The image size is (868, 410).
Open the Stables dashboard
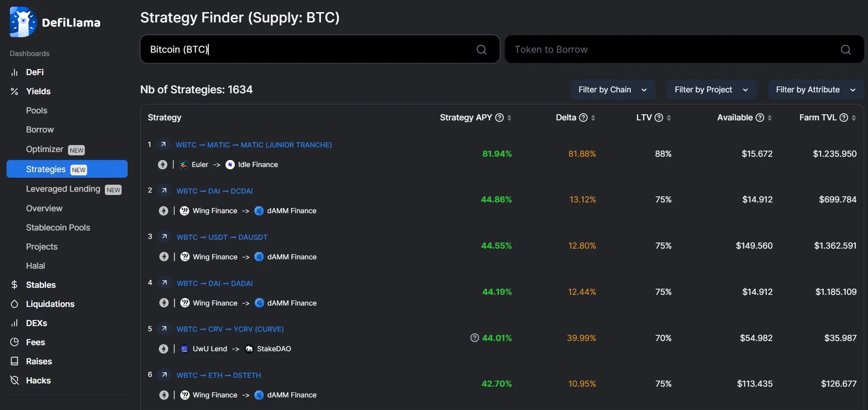41,285
